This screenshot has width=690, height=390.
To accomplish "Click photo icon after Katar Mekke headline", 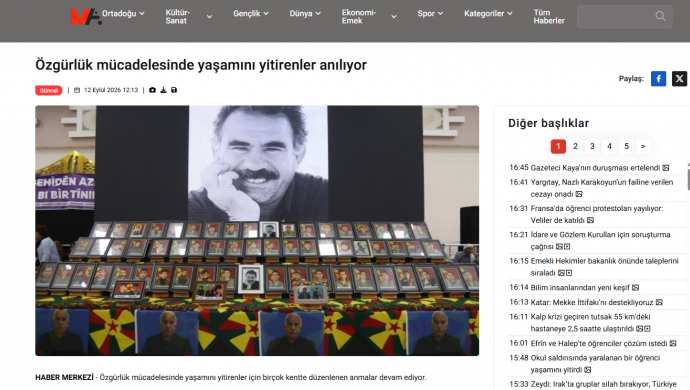I will pyautogui.click(x=659, y=302).
